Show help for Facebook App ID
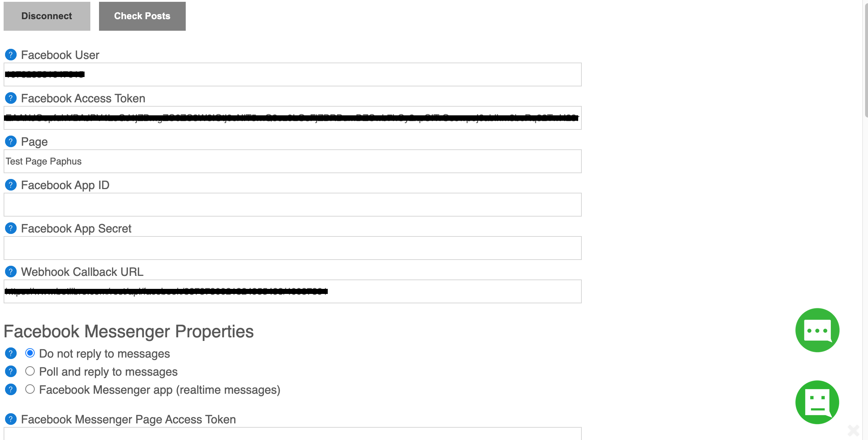Screen dimensions: 868x440 [11, 185]
